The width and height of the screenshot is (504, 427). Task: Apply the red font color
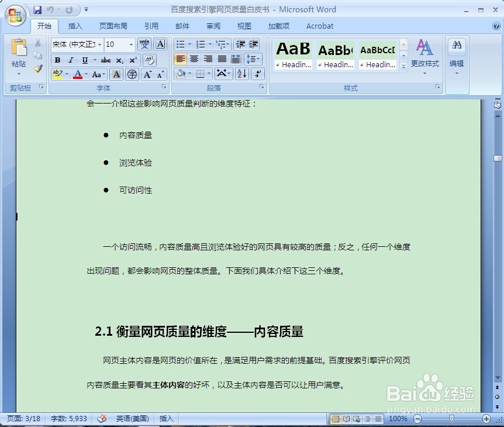point(78,74)
